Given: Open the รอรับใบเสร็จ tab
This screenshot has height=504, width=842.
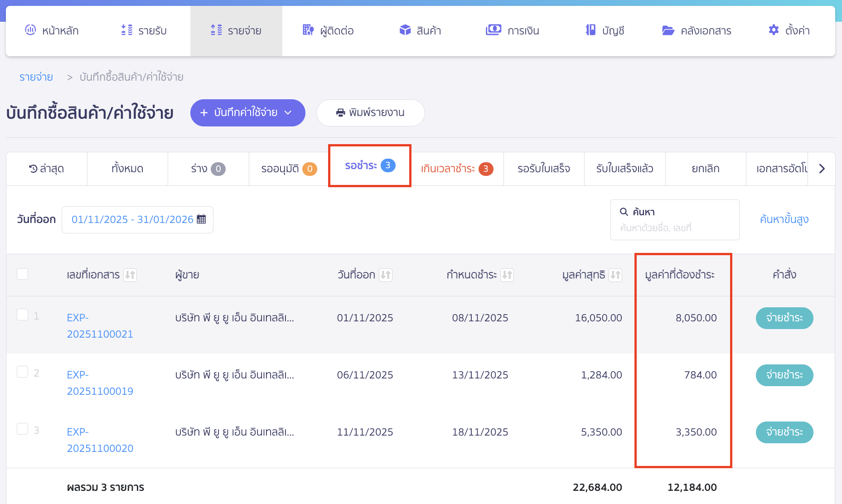Looking at the screenshot, I should pyautogui.click(x=544, y=169).
